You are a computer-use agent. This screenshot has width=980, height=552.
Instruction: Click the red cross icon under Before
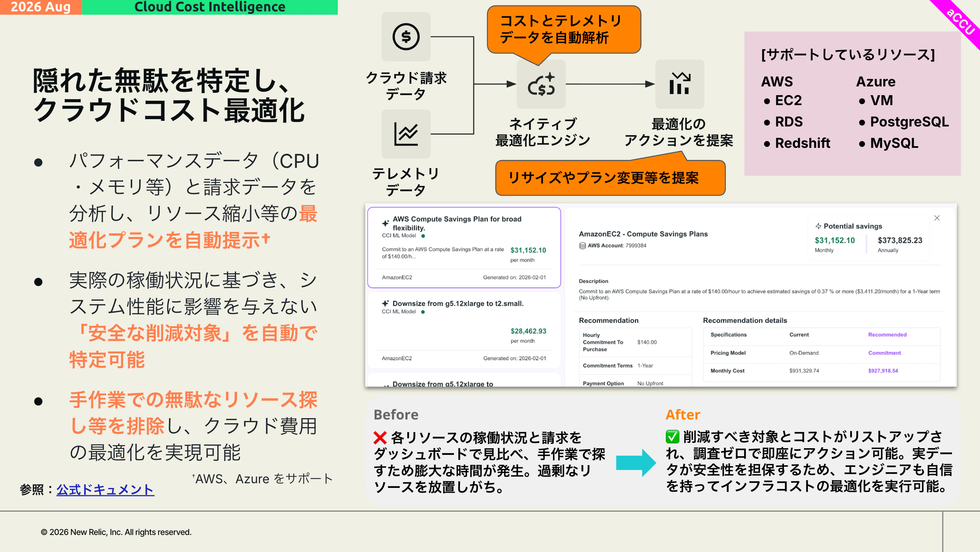pyautogui.click(x=380, y=438)
